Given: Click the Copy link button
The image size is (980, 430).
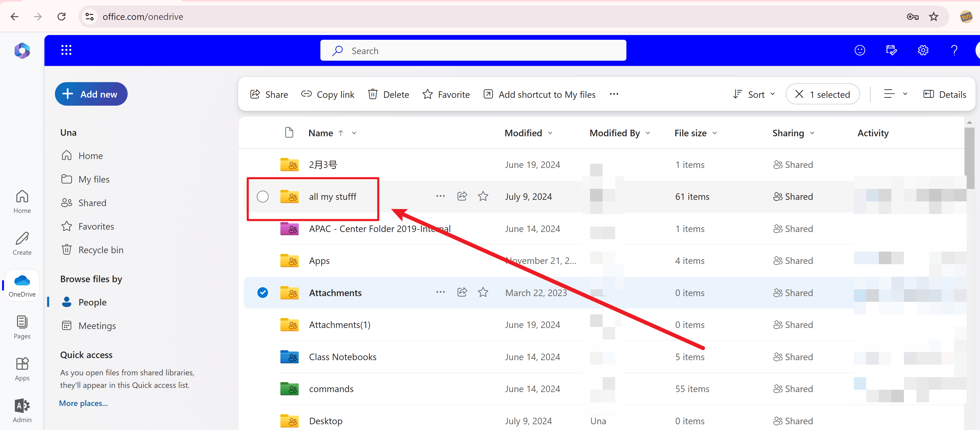Looking at the screenshot, I should pyautogui.click(x=327, y=94).
